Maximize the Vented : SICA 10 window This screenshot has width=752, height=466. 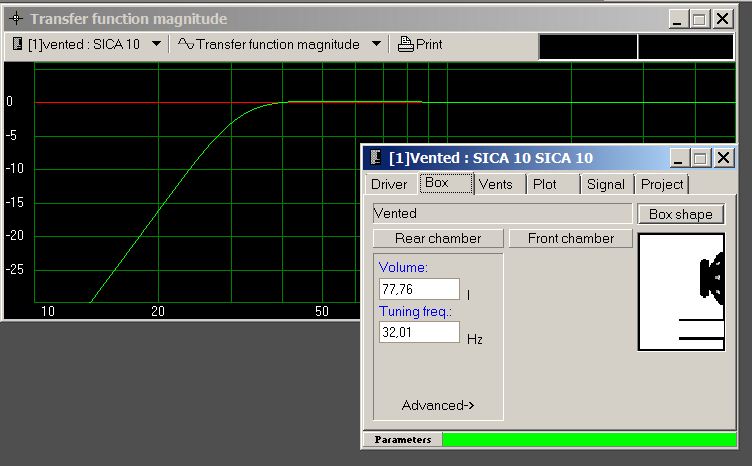coord(700,157)
